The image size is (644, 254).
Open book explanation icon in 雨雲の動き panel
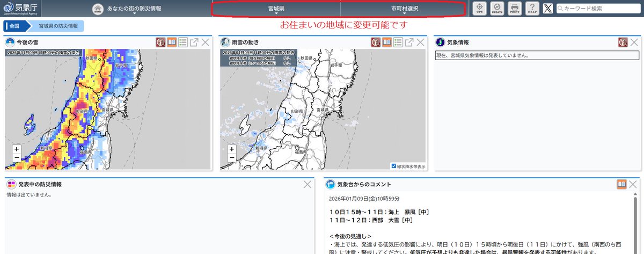click(x=387, y=42)
